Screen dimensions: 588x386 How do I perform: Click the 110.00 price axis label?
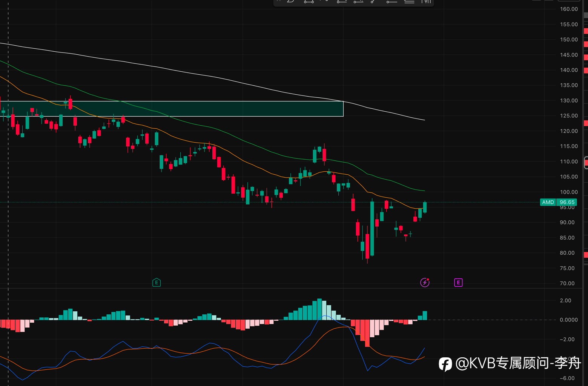[569, 161]
